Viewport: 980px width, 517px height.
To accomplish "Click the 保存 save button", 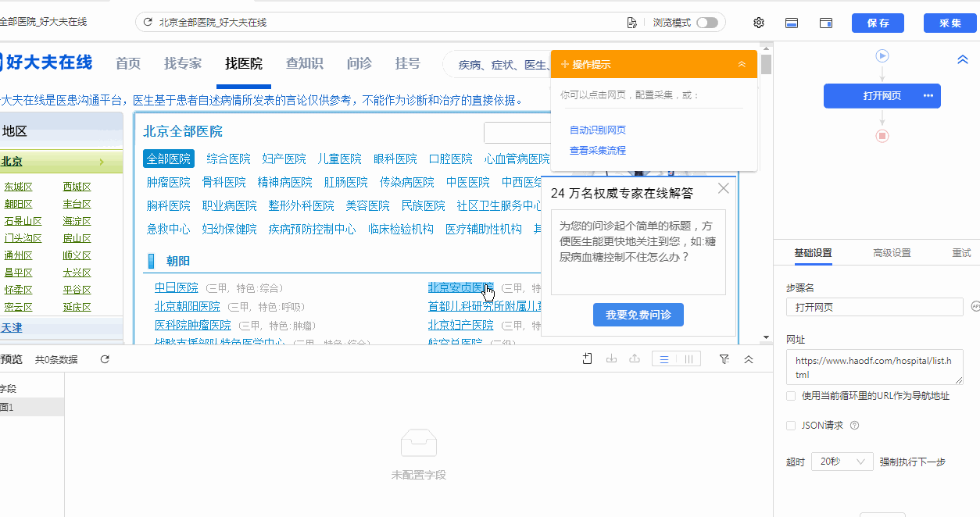I will (878, 23).
